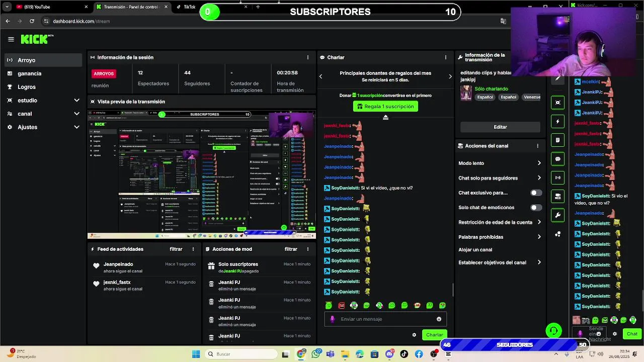Click the document icon in right sidebar
The height and width of the screenshot is (362, 644).
click(x=557, y=140)
